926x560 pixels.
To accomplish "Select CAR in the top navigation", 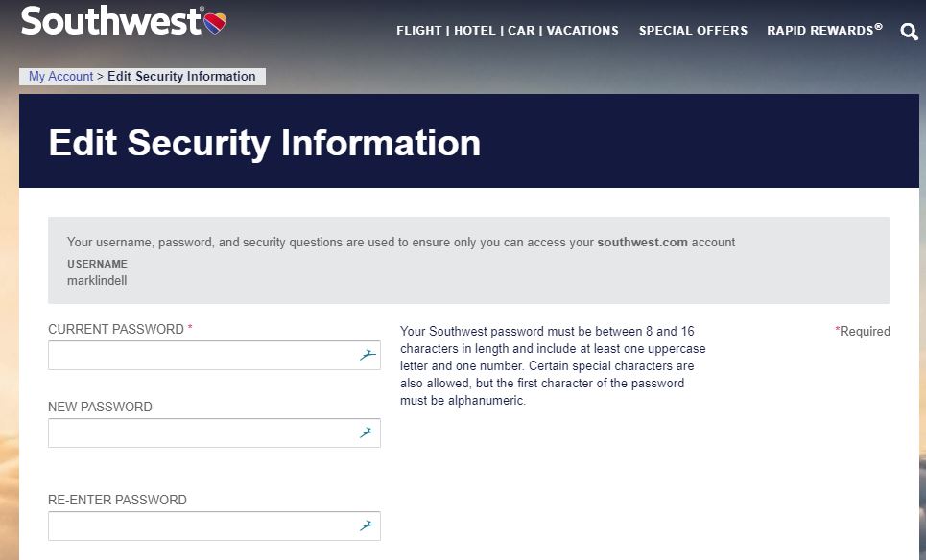I will tap(521, 31).
